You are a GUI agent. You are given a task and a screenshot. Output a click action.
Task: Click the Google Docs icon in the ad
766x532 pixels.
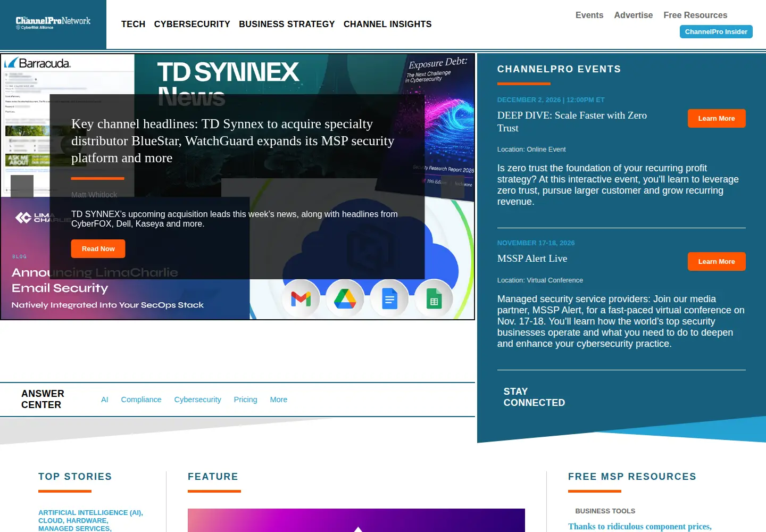pos(390,299)
